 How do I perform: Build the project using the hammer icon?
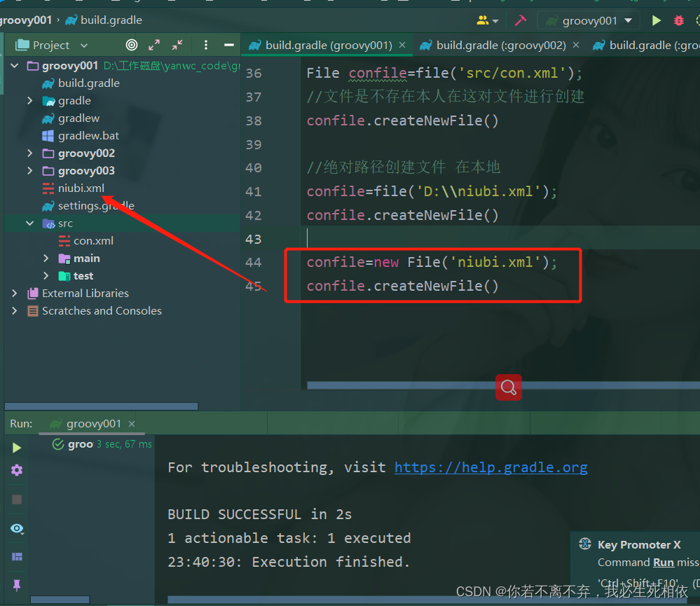click(x=521, y=20)
